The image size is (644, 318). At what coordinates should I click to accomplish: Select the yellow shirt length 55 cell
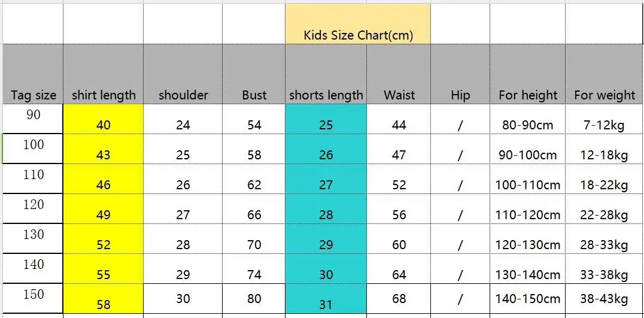(103, 269)
